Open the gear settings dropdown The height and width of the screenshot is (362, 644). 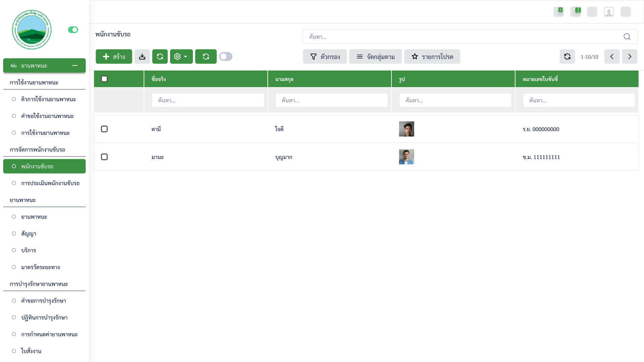pos(181,56)
